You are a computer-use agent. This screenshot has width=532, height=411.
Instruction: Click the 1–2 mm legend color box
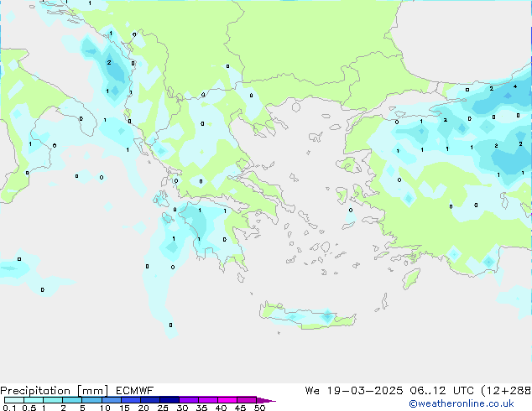(x=53, y=400)
